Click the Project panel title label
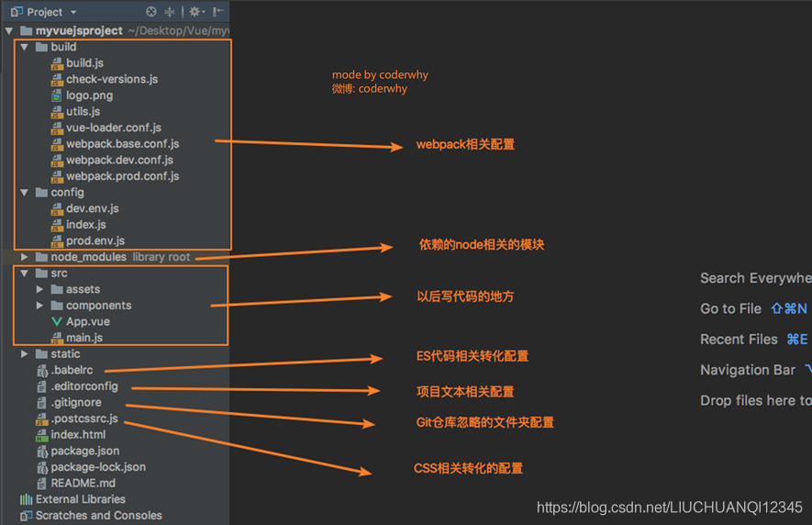The image size is (812, 525). coord(45,12)
